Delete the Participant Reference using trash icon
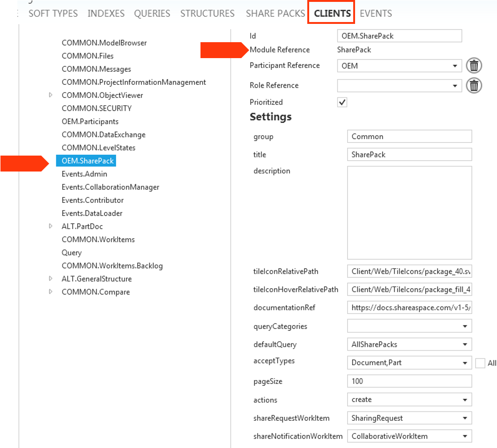 point(474,66)
